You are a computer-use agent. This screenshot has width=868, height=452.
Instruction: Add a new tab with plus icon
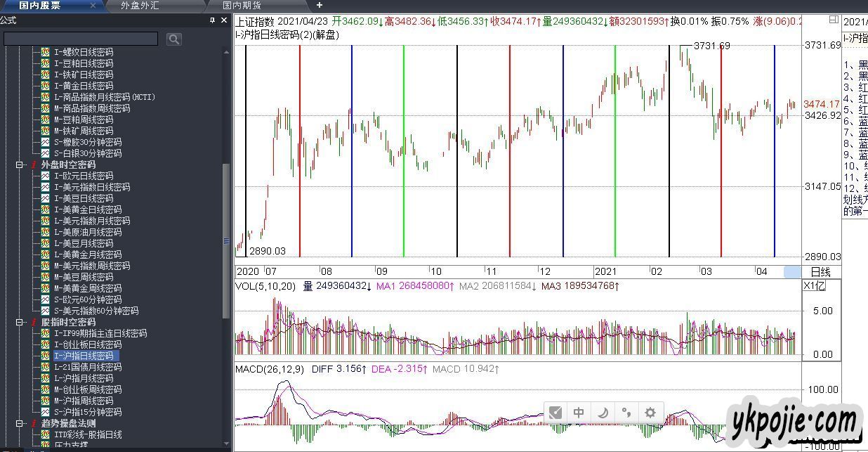pos(320,6)
